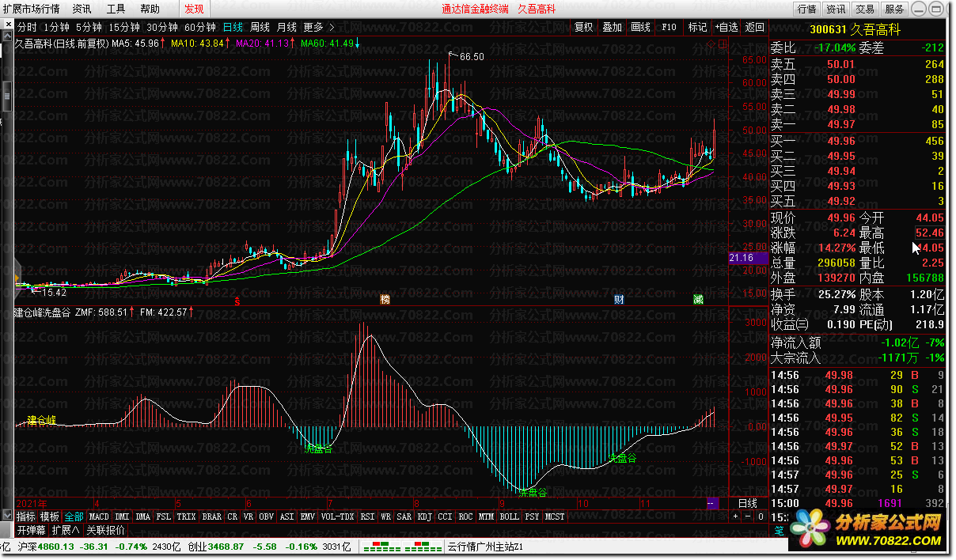Viewport: 956px width, 560px height.
Task: Click the 卖五 price 50.01
Action: click(840, 64)
